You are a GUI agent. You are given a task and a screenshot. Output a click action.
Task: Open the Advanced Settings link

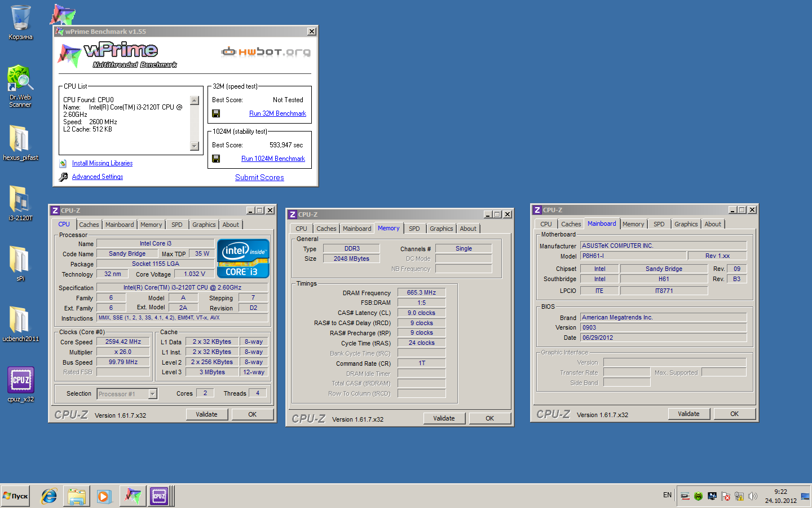[x=98, y=177]
